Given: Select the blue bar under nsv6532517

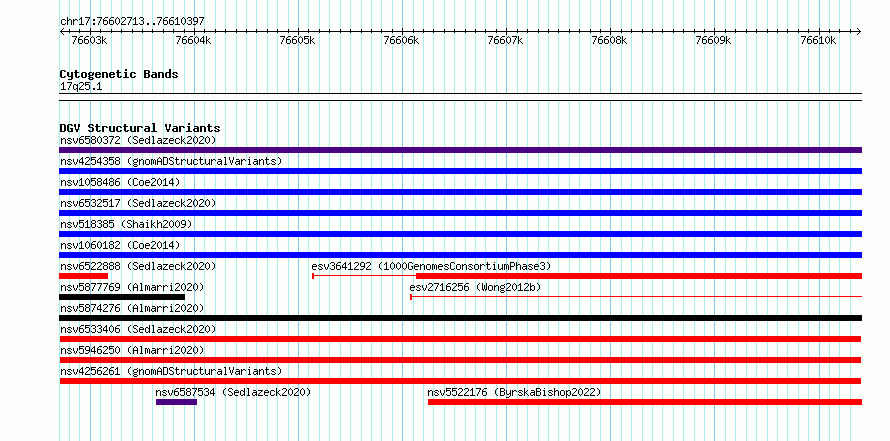Looking at the screenshot, I should (460, 213).
